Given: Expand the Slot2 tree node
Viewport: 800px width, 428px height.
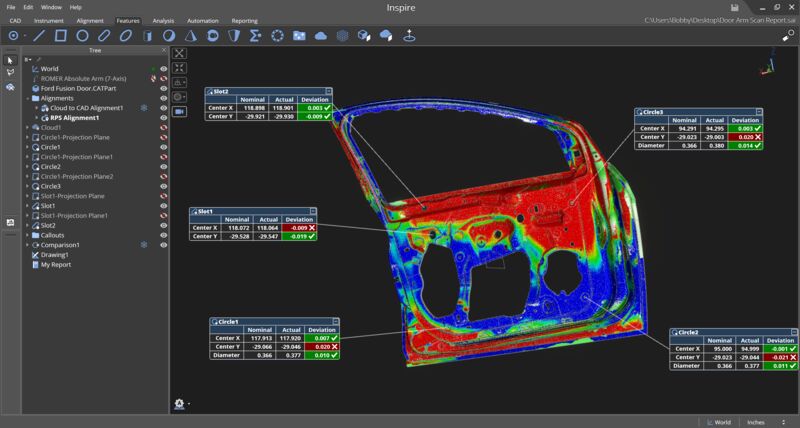Looking at the screenshot, I should tap(27, 225).
